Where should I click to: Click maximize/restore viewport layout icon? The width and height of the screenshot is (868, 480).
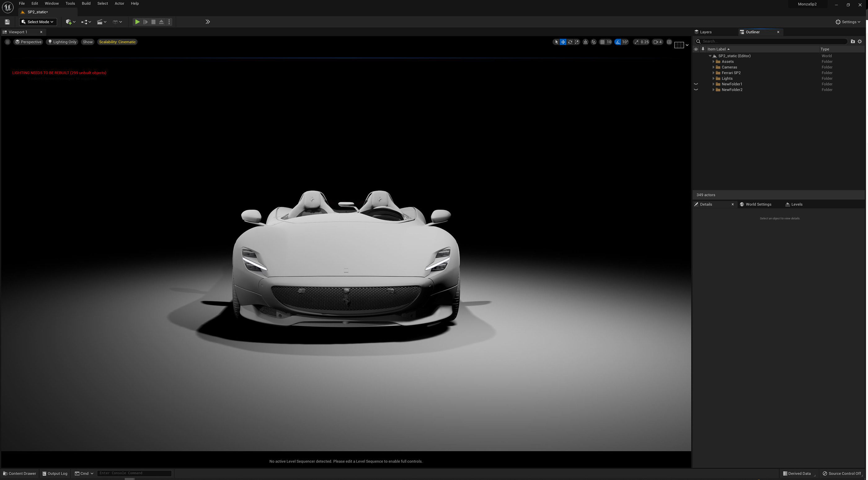click(x=669, y=42)
